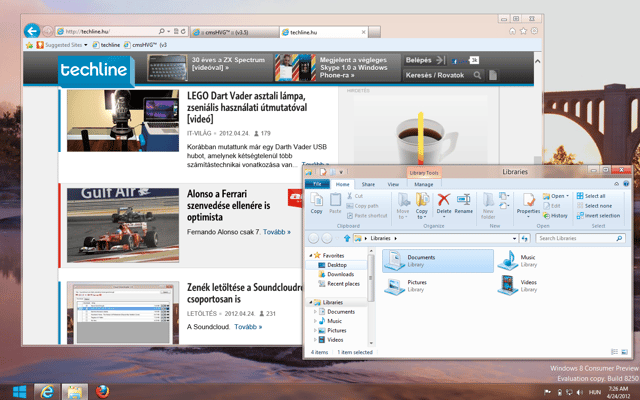This screenshot has height=400, width=640.
Task: Click the Firefox icon on the taskbar
Action: [102, 392]
